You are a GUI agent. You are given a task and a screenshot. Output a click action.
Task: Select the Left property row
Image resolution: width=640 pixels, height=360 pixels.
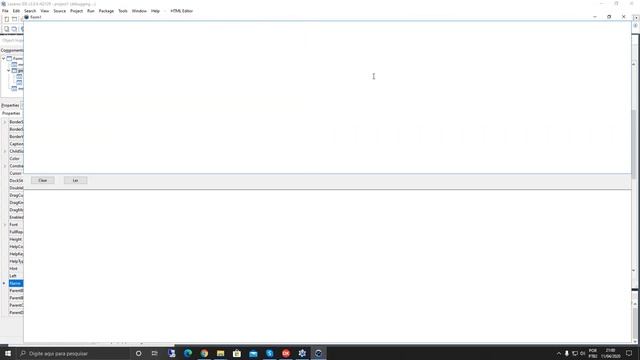click(16, 276)
